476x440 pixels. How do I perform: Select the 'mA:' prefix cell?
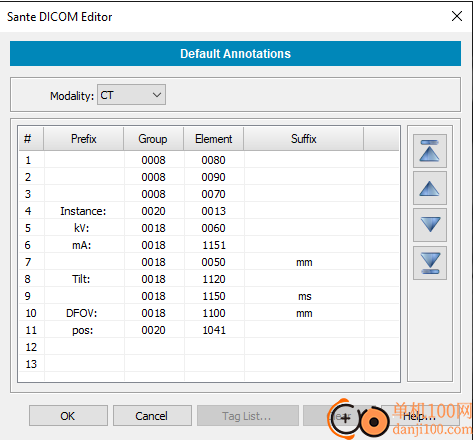click(x=84, y=245)
